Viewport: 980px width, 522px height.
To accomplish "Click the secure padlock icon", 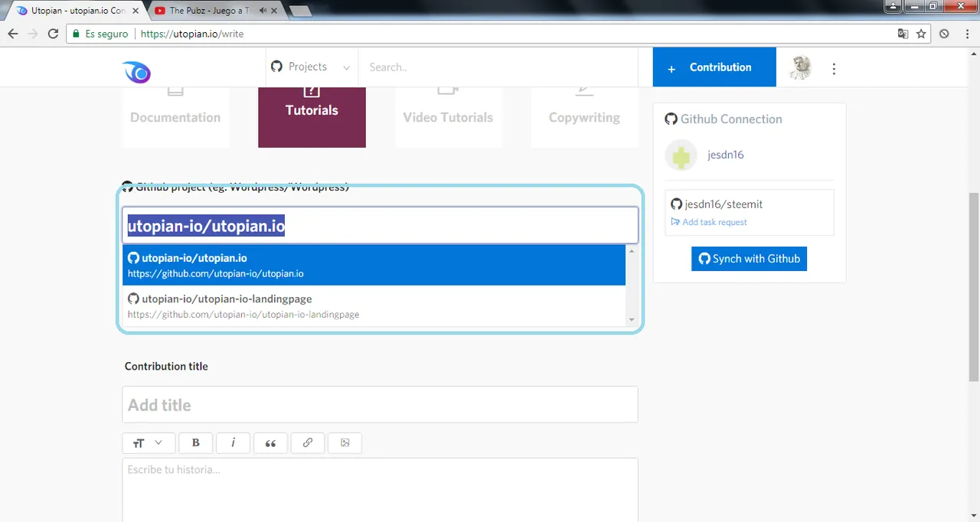I will 75,34.
